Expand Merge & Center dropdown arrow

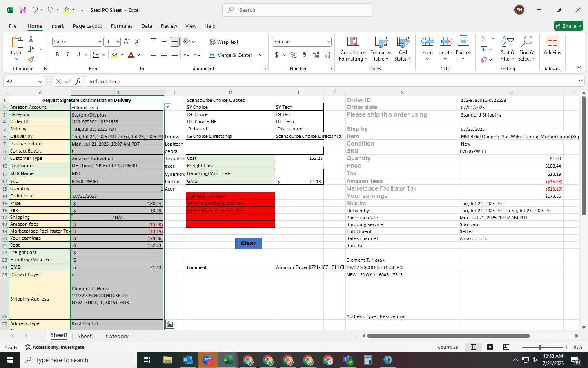click(x=260, y=55)
